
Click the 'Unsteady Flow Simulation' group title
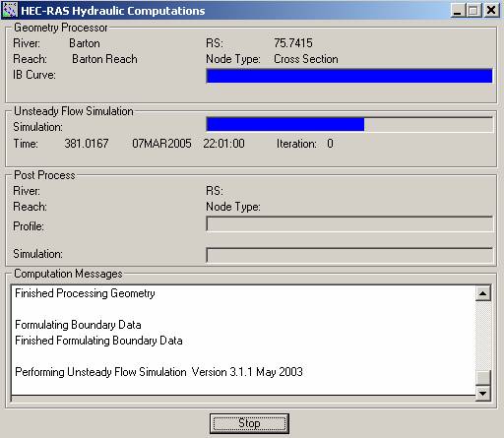pos(74,111)
